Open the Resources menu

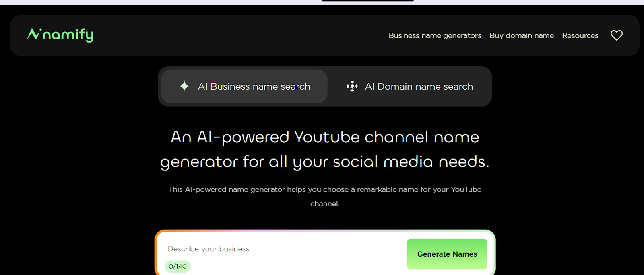point(580,35)
